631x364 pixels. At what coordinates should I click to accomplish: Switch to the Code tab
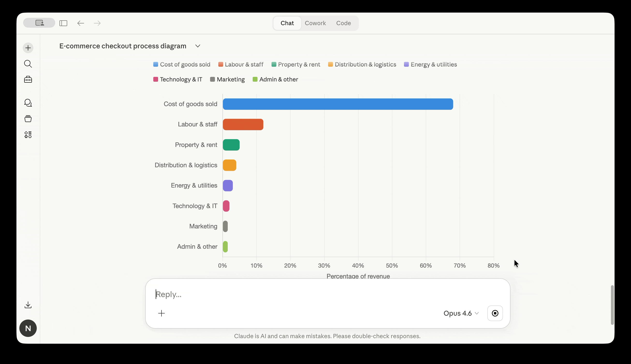(343, 23)
